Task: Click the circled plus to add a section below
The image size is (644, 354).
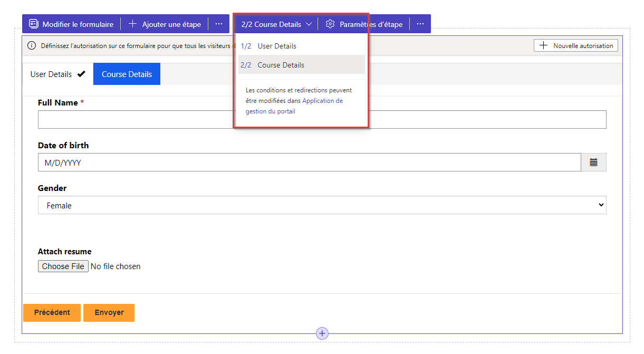Action: point(322,333)
